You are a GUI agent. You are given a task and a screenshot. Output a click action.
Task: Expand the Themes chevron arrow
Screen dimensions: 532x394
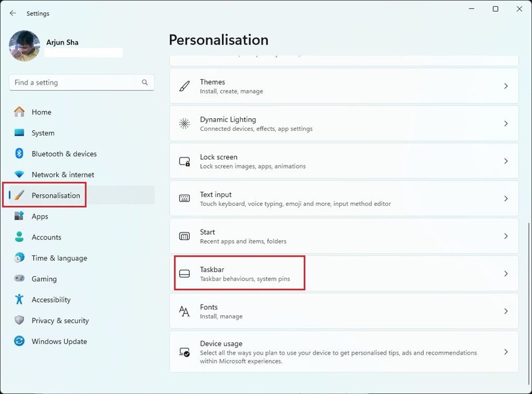click(x=506, y=86)
